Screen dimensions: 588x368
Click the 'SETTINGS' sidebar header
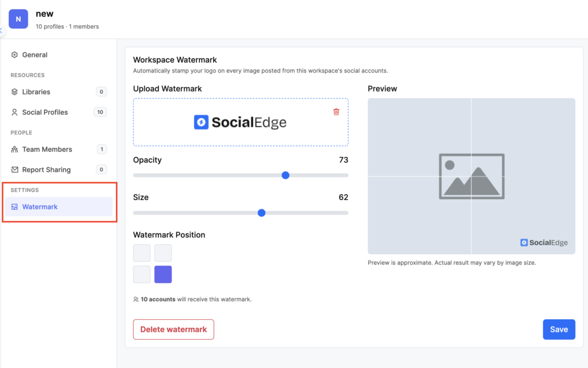point(24,190)
